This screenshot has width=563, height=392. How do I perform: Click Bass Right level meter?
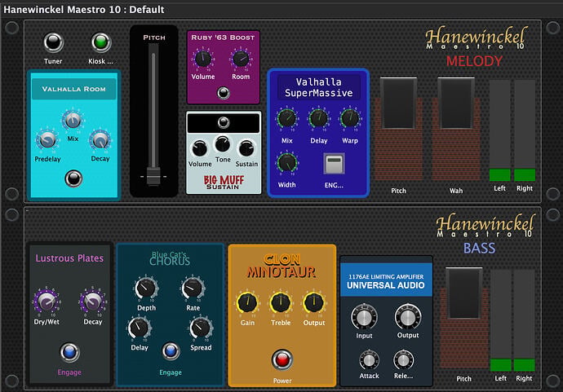coord(524,320)
